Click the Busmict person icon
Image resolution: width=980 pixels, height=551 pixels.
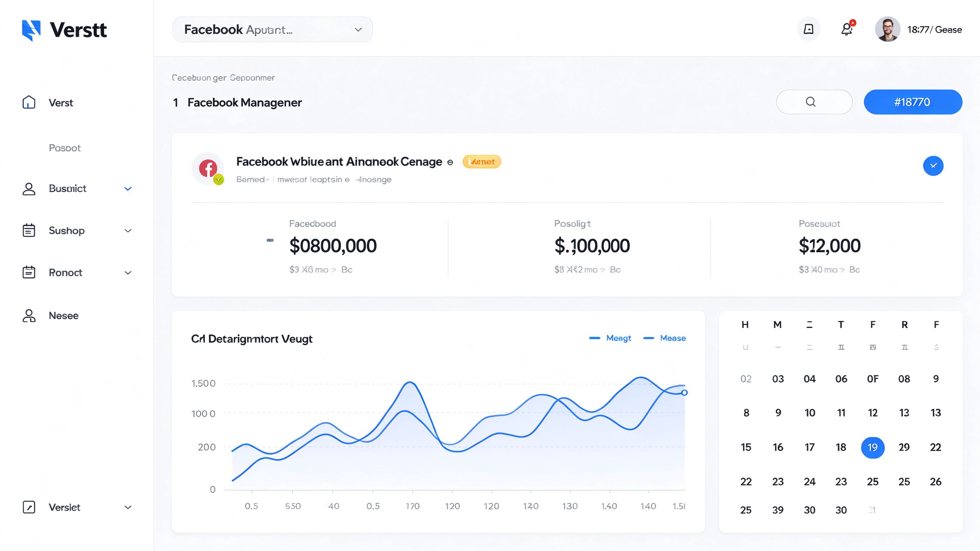click(29, 189)
